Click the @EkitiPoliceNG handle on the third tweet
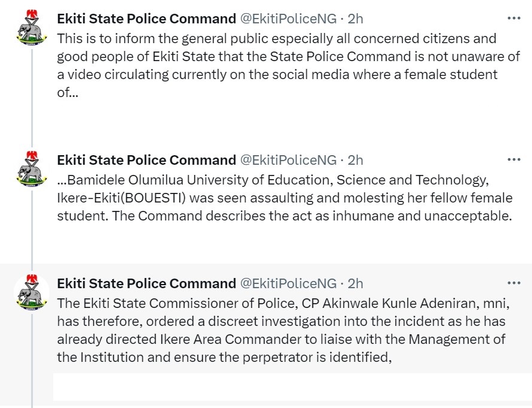Viewport: 532px width, 408px height. 288,283
